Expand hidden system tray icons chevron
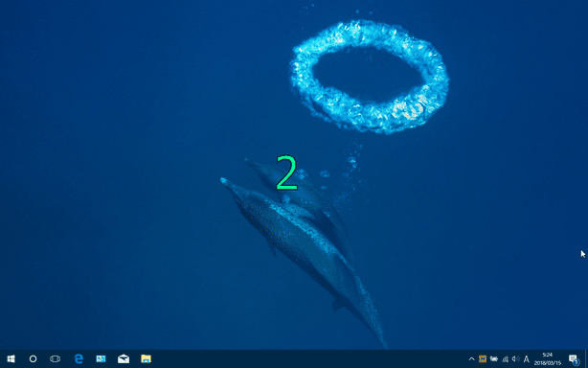The image size is (588, 368). click(471, 359)
